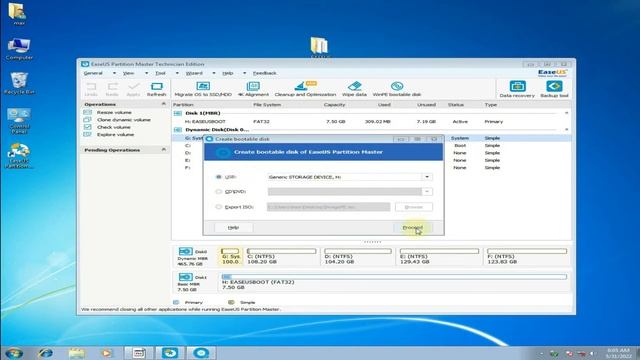Open the 4K Alignment tool
This screenshot has width=640, height=360.
[253, 89]
